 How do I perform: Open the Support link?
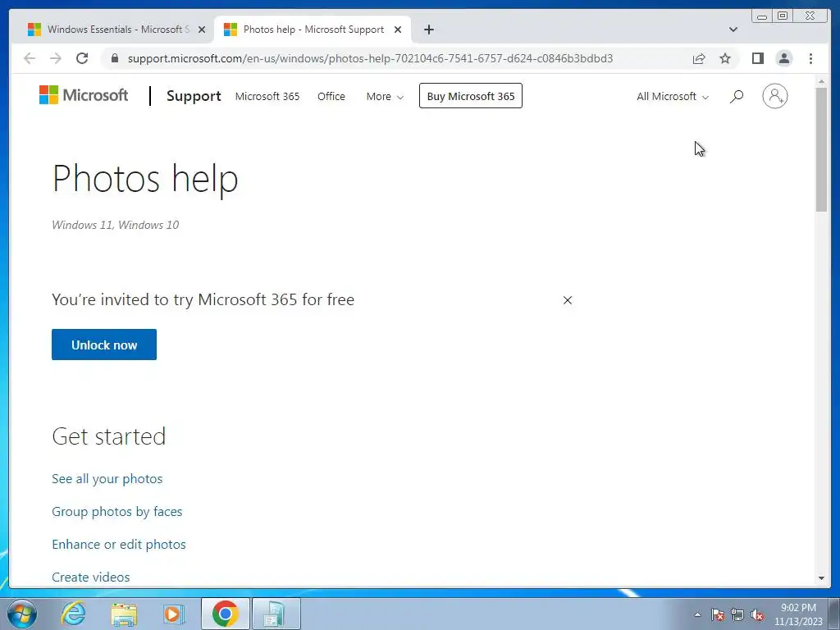[194, 96]
